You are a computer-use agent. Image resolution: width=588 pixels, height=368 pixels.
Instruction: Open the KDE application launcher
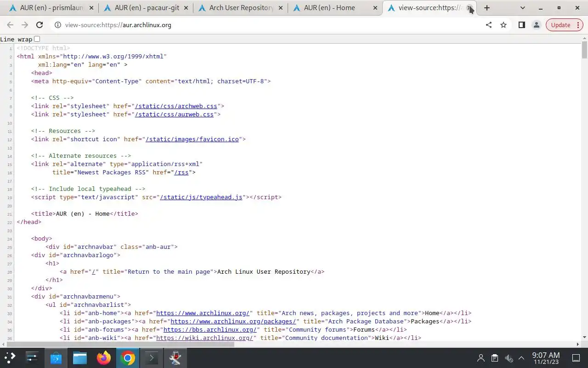(x=10, y=358)
